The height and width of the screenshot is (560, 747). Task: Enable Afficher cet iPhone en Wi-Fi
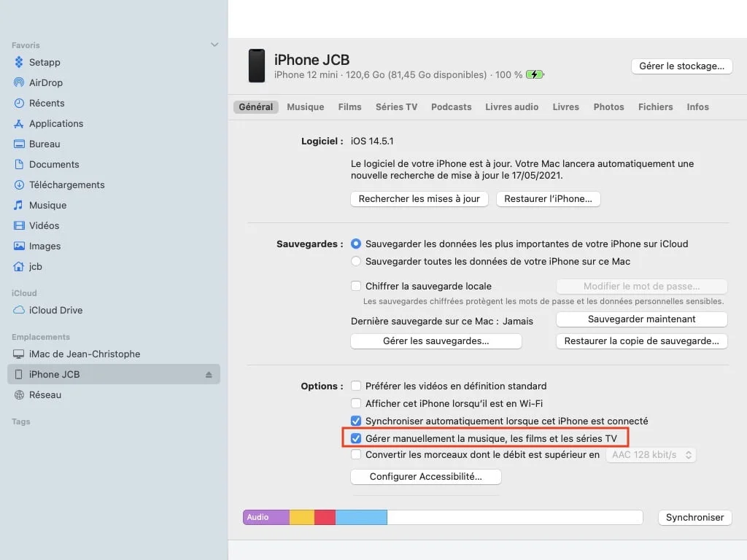[x=356, y=403]
